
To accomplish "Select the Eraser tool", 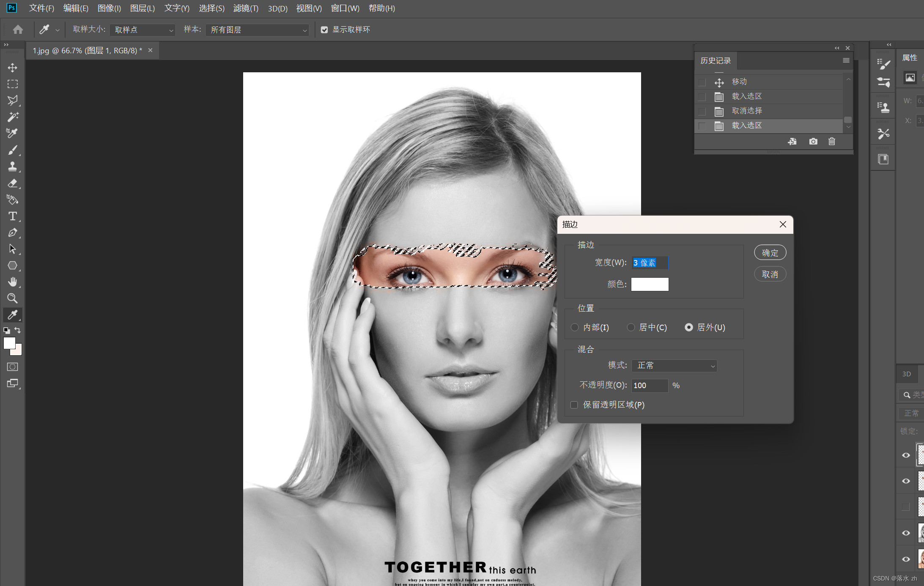I will pos(12,183).
